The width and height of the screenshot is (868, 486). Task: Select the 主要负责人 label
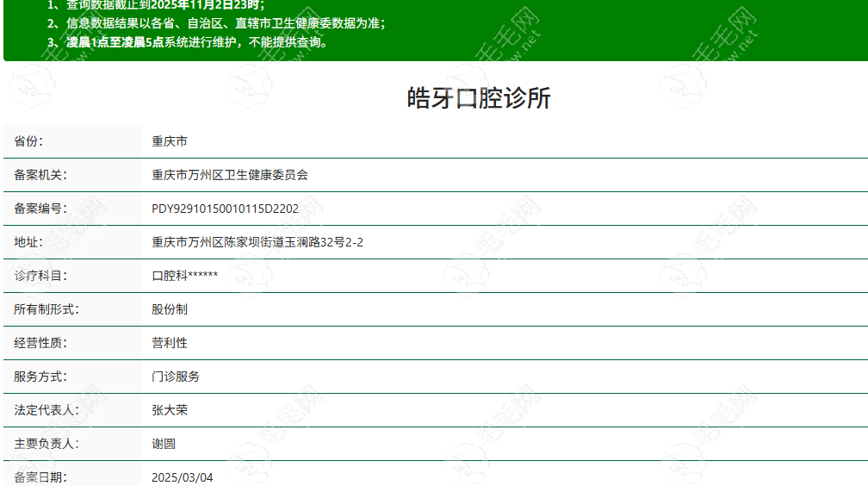point(46,444)
